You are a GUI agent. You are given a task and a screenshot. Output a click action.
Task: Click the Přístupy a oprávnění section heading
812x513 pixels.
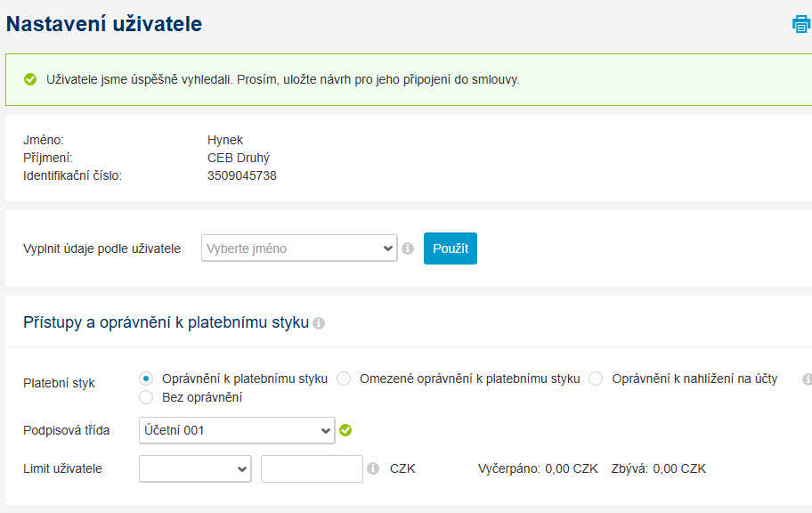pyautogui.click(x=166, y=322)
